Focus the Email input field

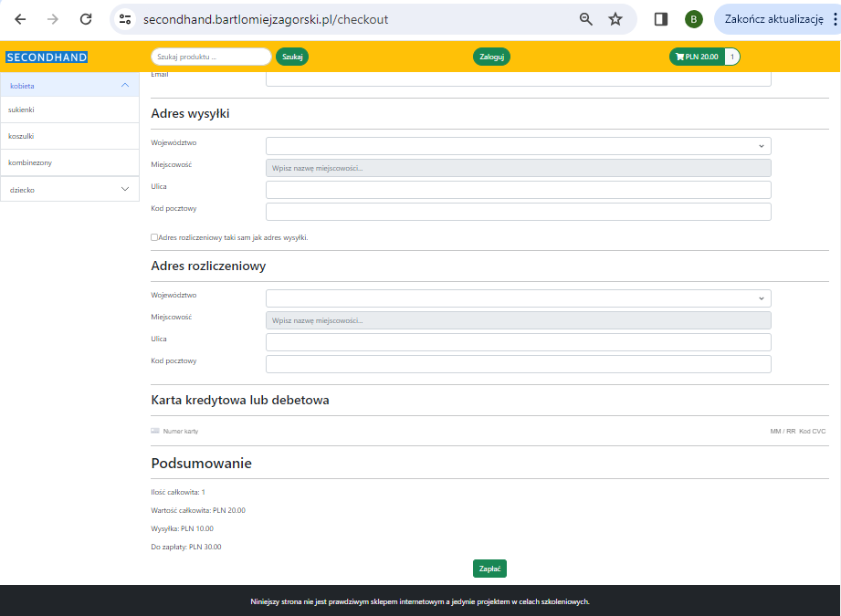pos(518,78)
